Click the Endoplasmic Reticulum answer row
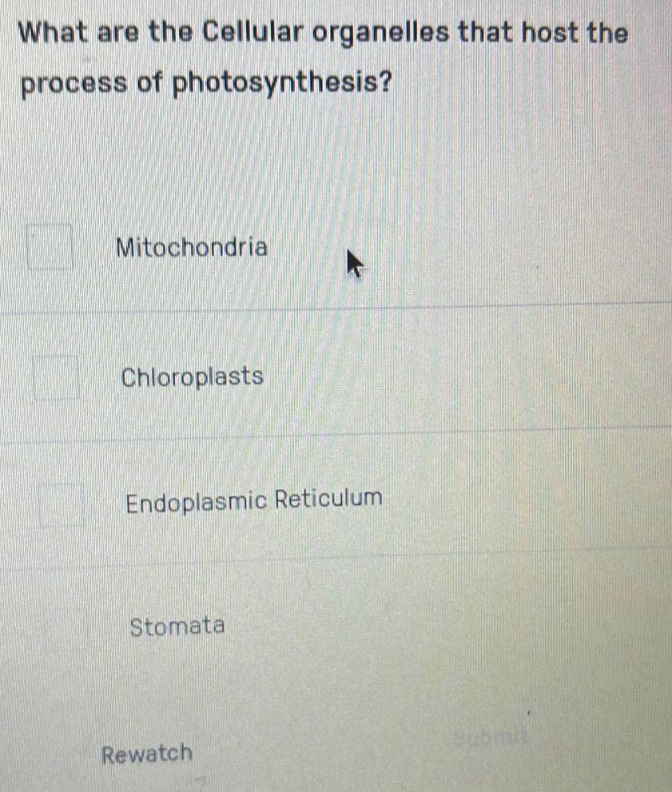The image size is (672, 792). pos(320,500)
